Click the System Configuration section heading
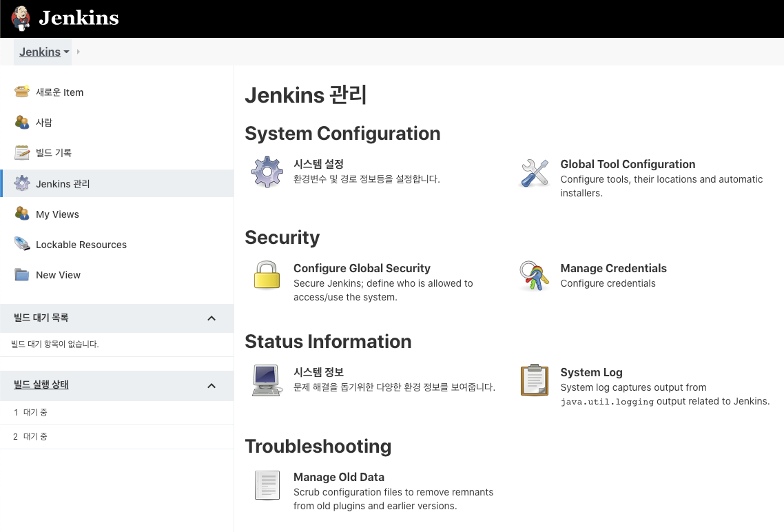The width and height of the screenshot is (784, 532). click(x=342, y=134)
